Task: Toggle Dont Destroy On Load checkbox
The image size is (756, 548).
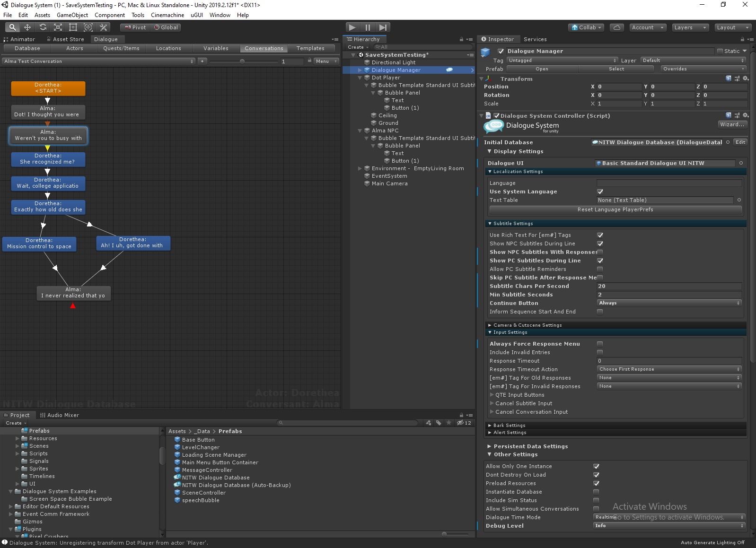Action: [596, 475]
